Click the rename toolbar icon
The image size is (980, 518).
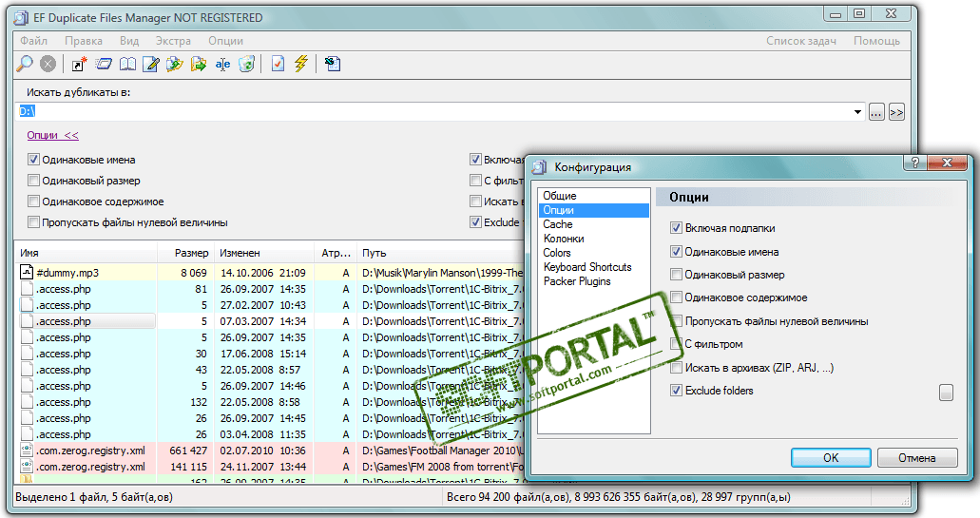[x=222, y=64]
